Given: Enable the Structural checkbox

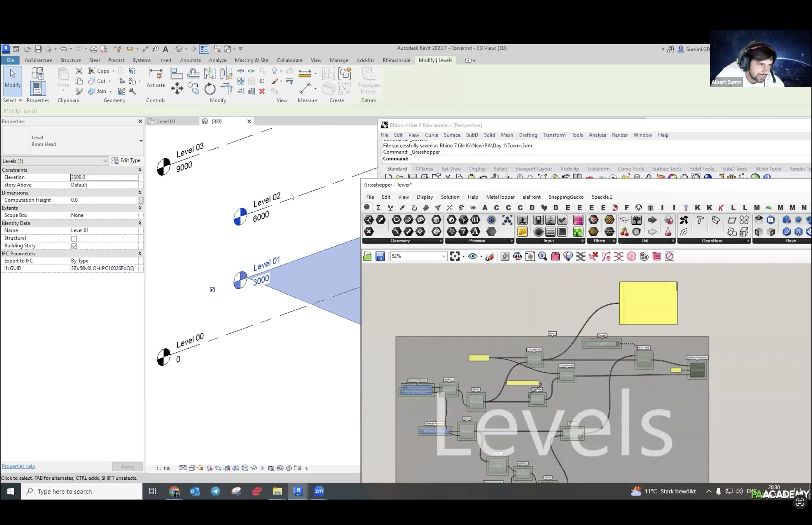Looking at the screenshot, I should point(74,238).
